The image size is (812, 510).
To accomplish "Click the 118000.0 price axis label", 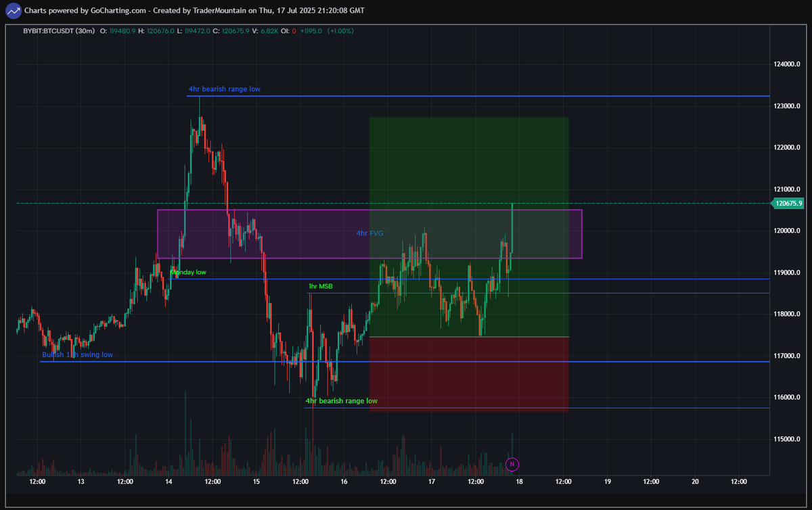I will (788, 315).
